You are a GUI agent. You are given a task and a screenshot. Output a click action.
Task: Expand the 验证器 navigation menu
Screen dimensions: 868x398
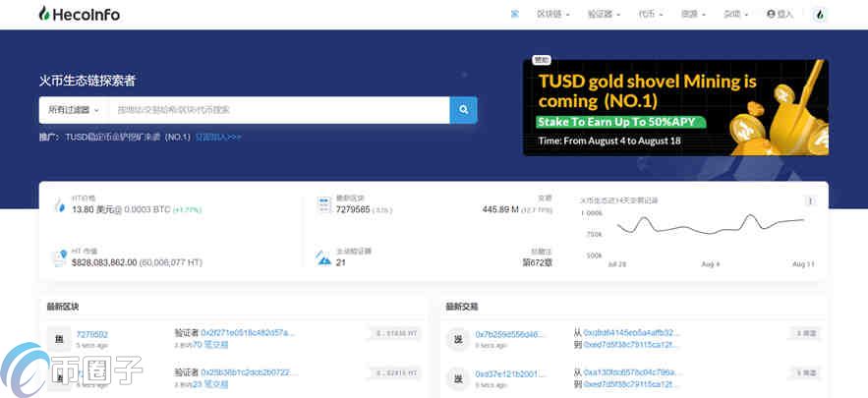click(x=604, y=15)
